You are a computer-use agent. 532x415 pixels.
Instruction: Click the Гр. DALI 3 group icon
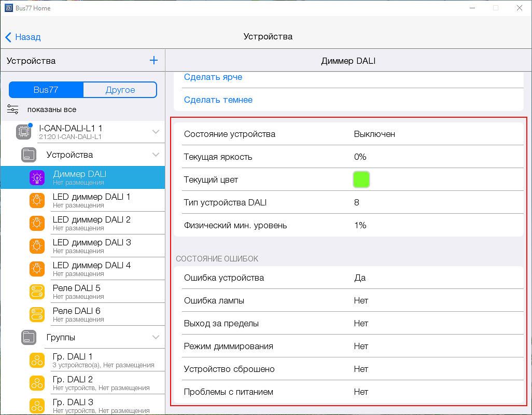tap(37, 406)
